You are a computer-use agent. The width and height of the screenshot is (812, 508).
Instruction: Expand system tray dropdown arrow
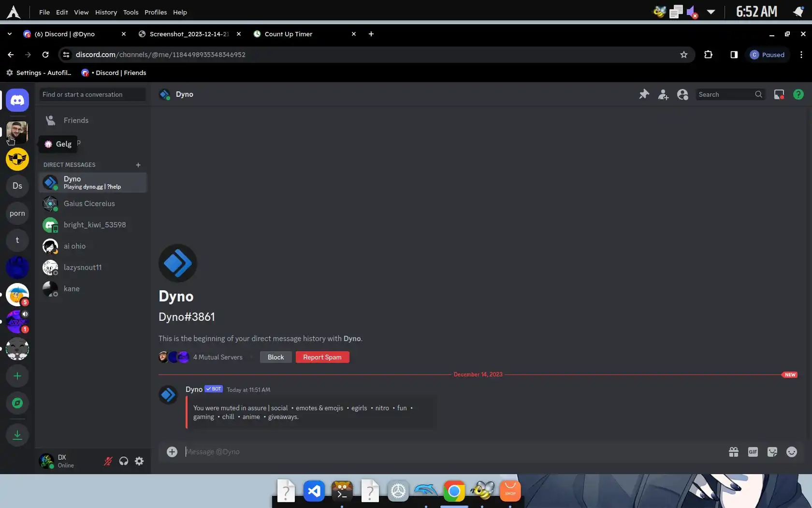point(711,12)
